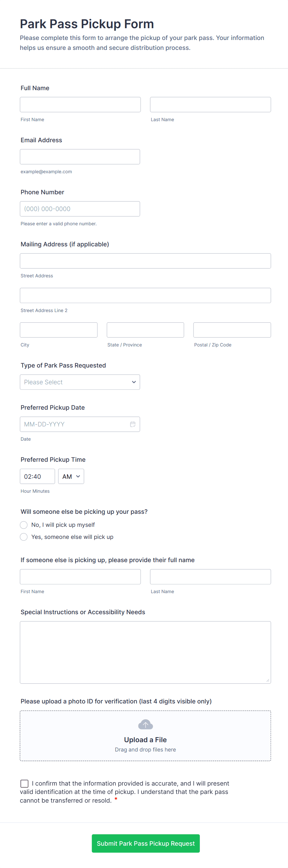Open the Type of Park Pass dropdown
This screenshot has width=288, height=868.
click(x=80, y=382)
